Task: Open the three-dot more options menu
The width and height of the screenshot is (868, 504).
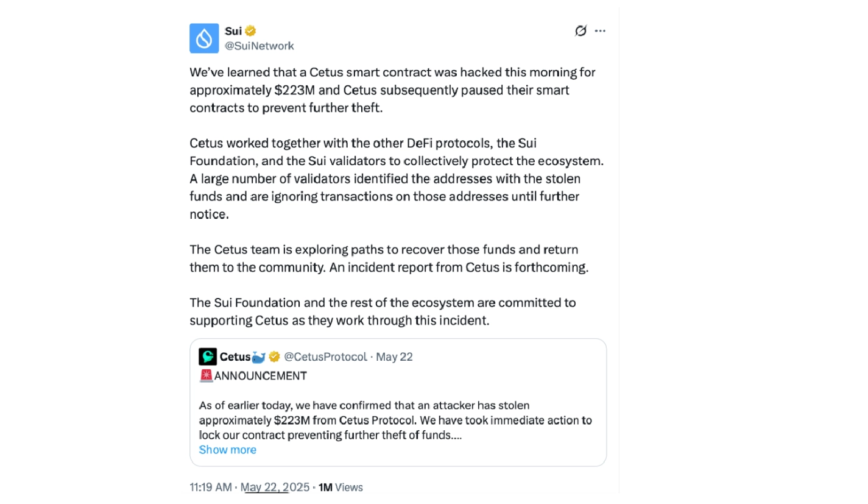Action: coord(601,30)
